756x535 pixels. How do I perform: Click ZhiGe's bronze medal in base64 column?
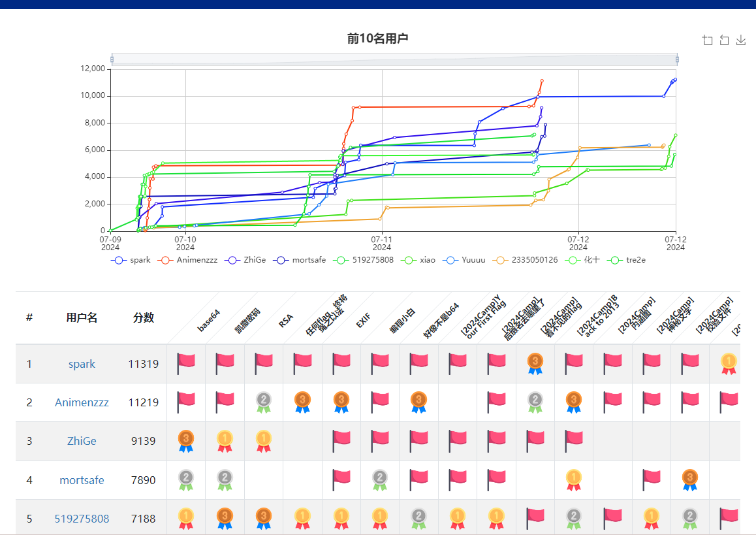pyautogui.click(x=186, y=441)
